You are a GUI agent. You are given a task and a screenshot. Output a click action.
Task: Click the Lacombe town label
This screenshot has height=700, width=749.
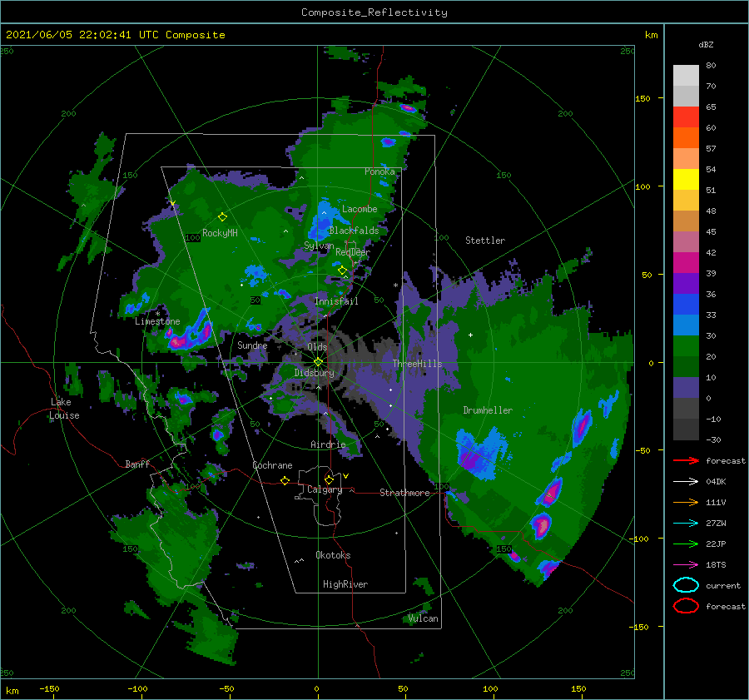click(360, 209)
